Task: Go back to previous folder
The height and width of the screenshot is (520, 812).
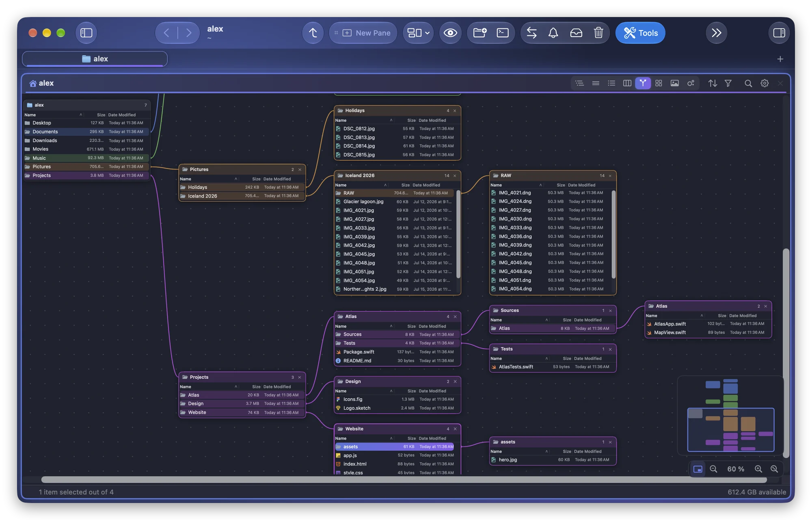Action: click(x=166, y=33)
